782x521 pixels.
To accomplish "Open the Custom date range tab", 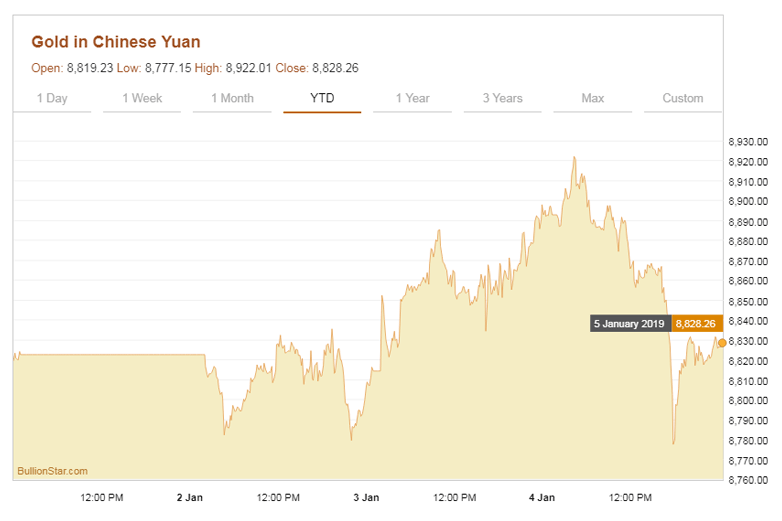I will point(682,98).
